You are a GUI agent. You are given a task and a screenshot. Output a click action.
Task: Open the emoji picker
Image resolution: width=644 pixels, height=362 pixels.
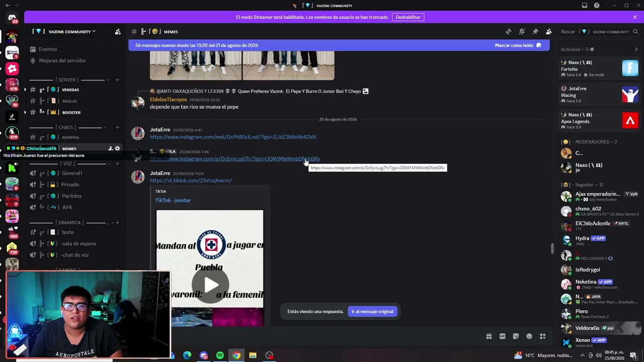(x=529, y=336)
